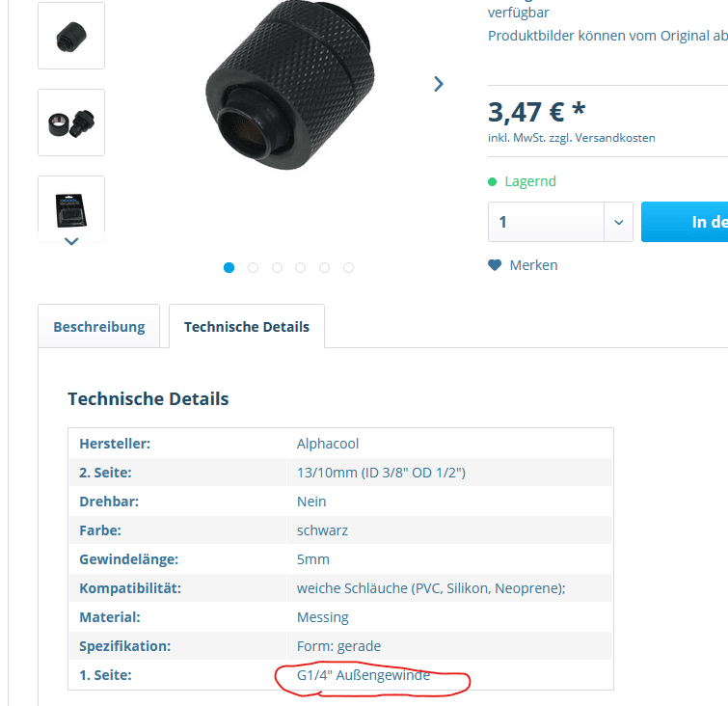Click the Merken wishlist link
Viewport: 728px width, 706px height.
tap(533, 265)
